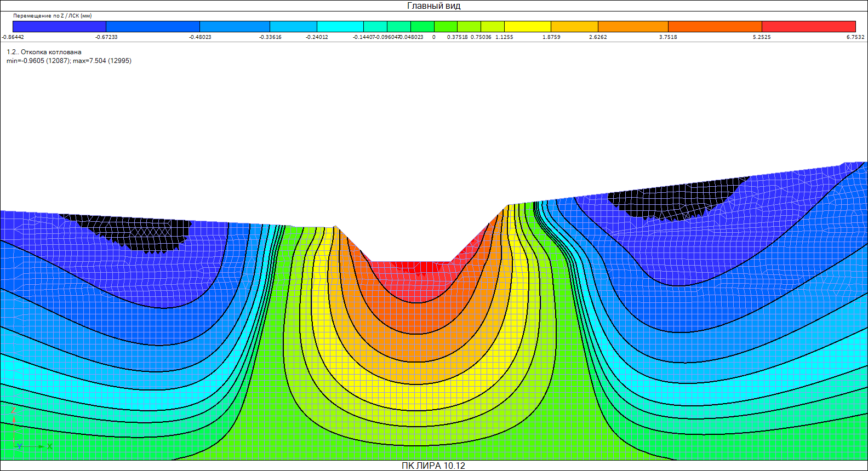Pick the yellow legend swatch between 1.1255 and 1.8759
Viewport: 868px width, 471px height.
tap(527, 26)
